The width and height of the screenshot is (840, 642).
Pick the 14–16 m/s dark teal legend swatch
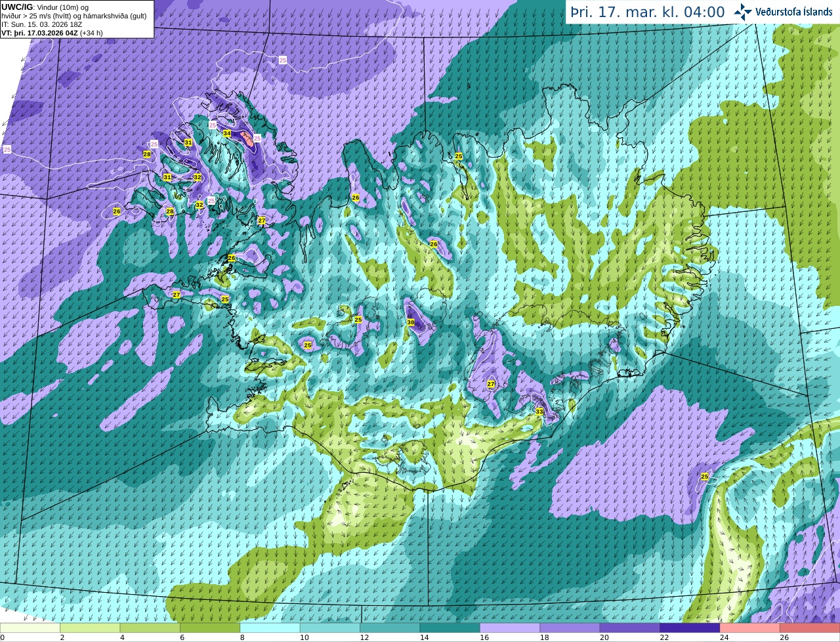(x=450, y=628)
